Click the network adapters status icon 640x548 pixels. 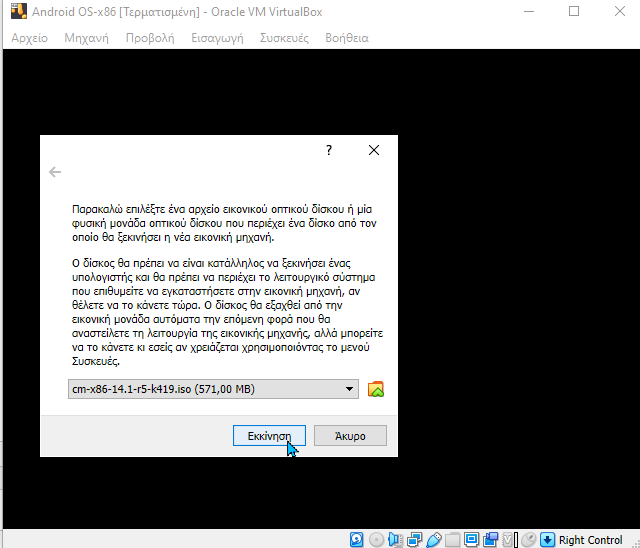(415, 539)
